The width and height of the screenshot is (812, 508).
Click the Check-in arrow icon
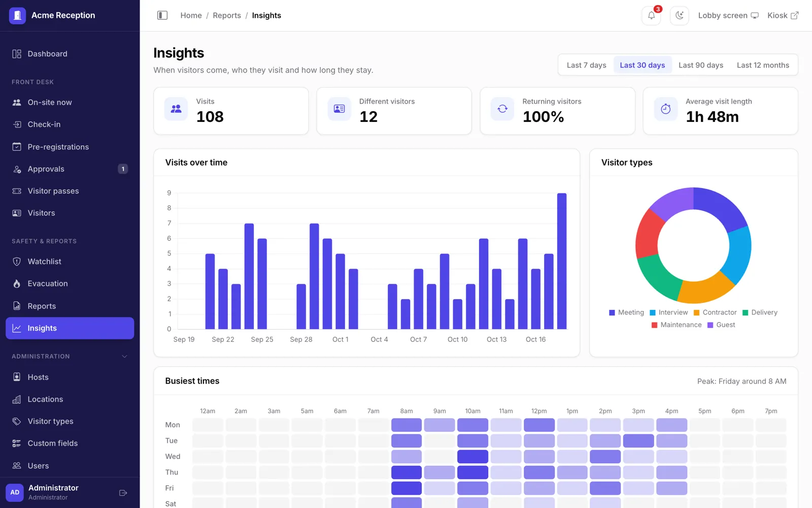coord(17,124)
